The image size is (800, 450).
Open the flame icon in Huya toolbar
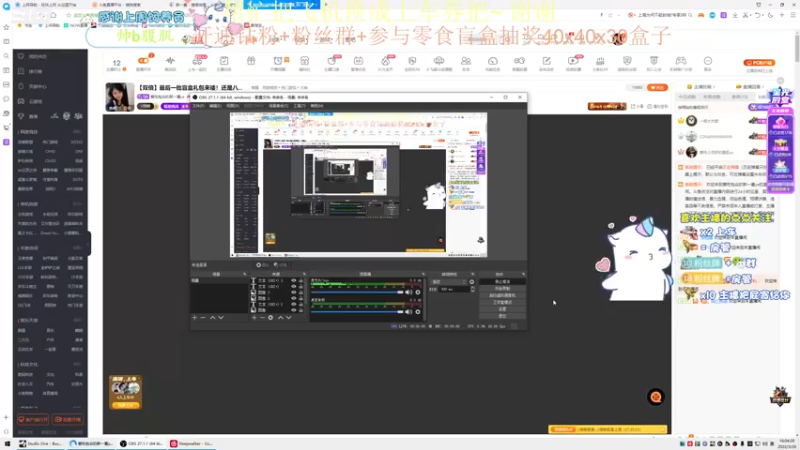click(385, 63)
